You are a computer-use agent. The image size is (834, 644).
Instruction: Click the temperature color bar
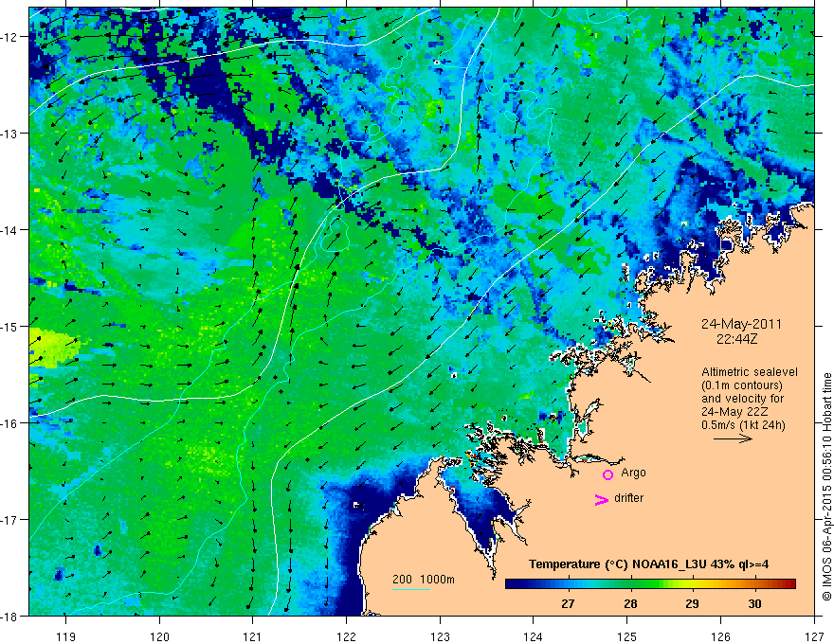650,583
